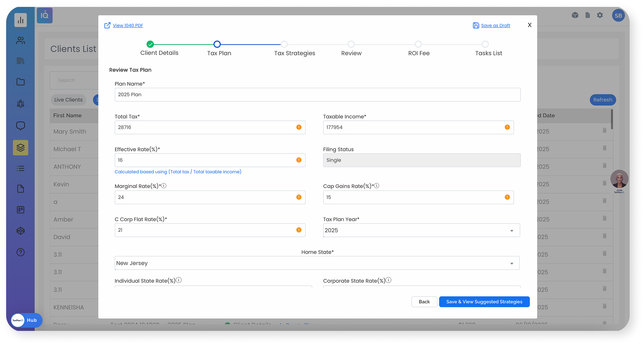Open the kanban board icon in sidebar
The height and width of the screenshot is (346, 644).
[21, 210]
